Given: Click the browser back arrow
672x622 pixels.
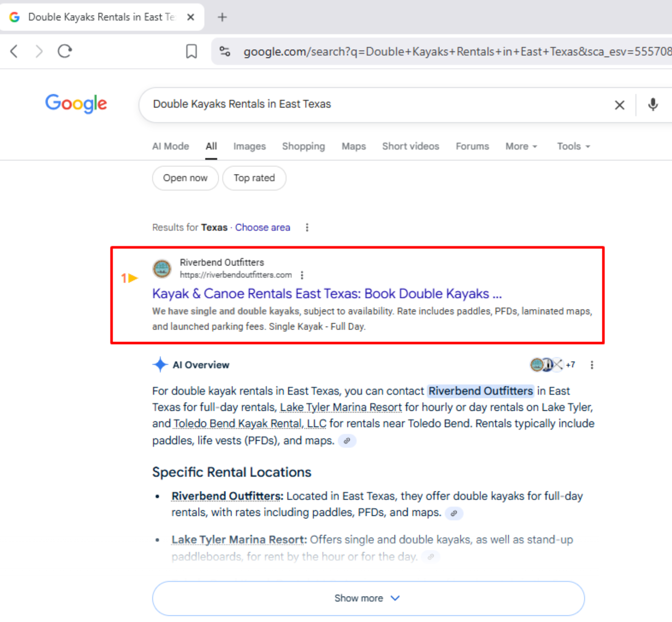Looking at the screenshot, I should pos(14,51).
